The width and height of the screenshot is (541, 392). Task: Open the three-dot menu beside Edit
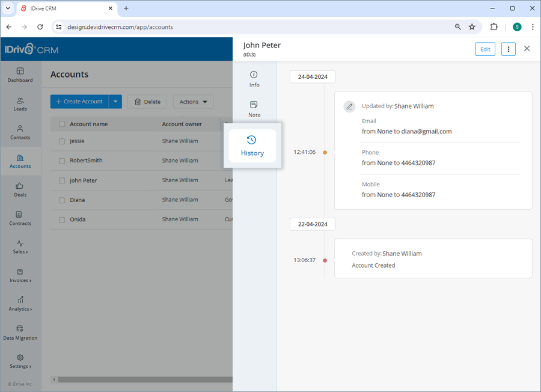coord(508,49)
